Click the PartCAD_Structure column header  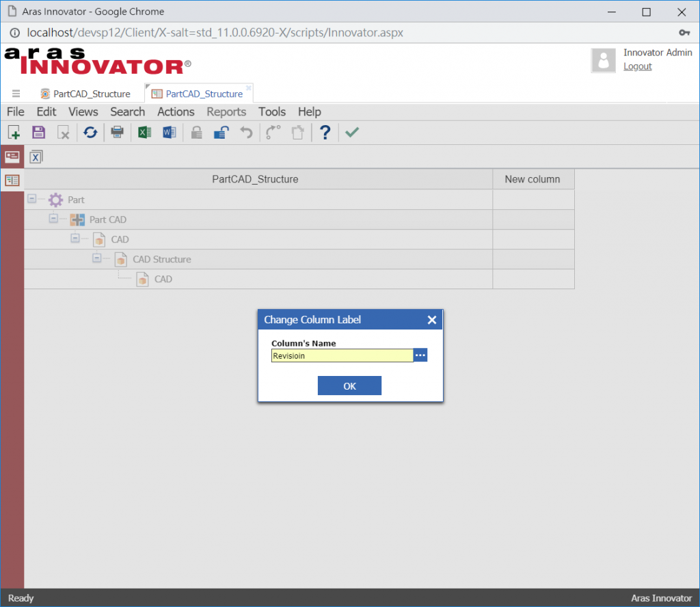[x=258, y=179]
